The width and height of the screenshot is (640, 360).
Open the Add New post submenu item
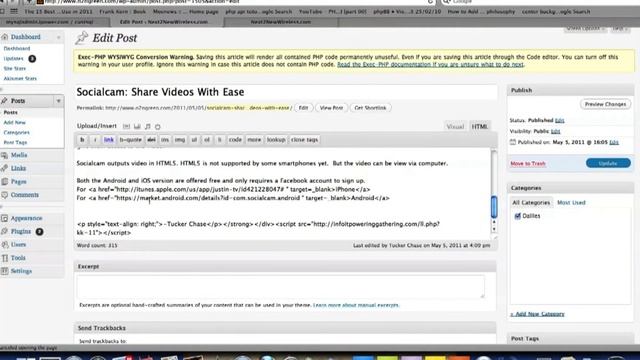tap(14, 122)
